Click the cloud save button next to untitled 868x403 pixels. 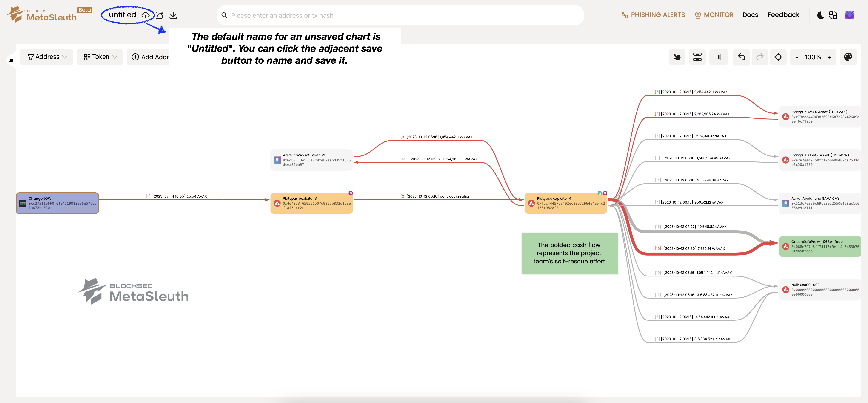(145, 15)
